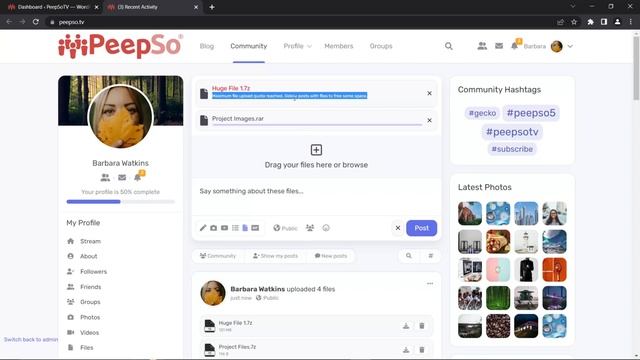Click 'Drag your files here or browse' text
640x360 pixels.
pos(316,165)
